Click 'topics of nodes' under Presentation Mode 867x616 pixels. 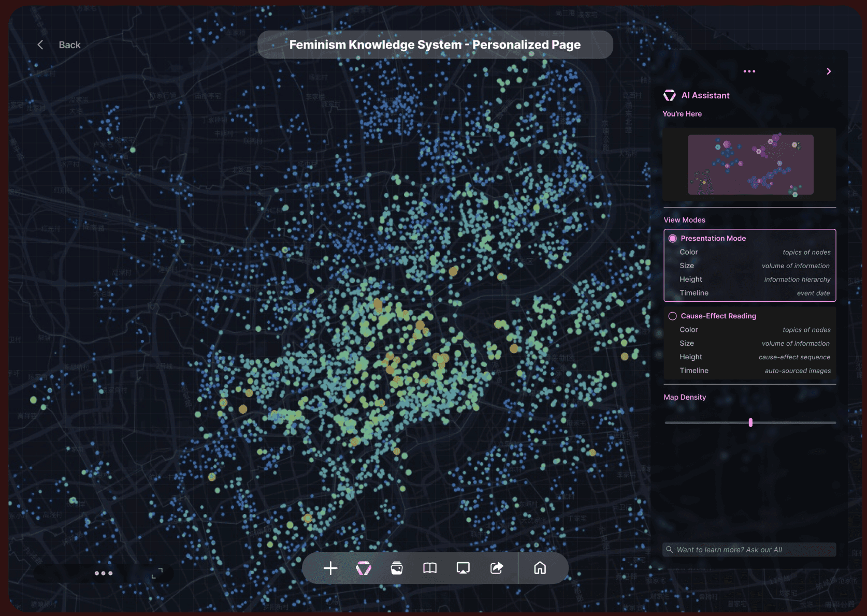806,252
